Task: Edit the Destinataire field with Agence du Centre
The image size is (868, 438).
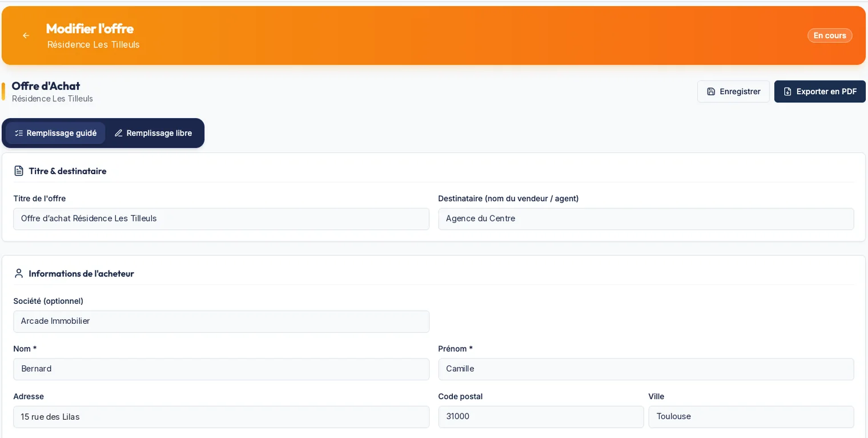Action: coord(646,219)
